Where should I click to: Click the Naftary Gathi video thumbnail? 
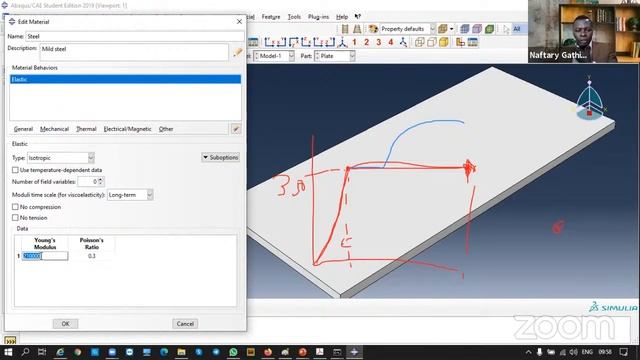(x=584, y=31)
